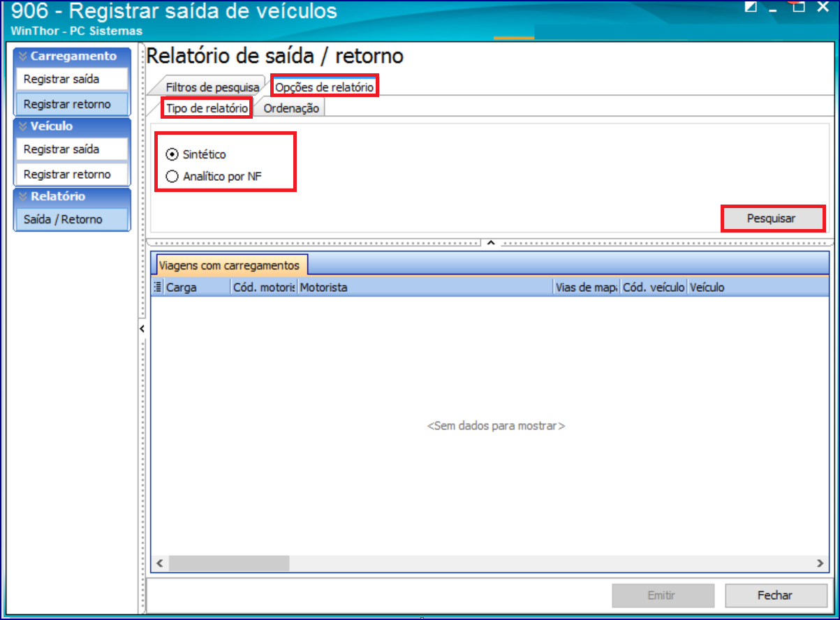Click the title bar half-shaded square icon
Image resolution: width=840 pixels, height=620 pixels.
(751, 7)
